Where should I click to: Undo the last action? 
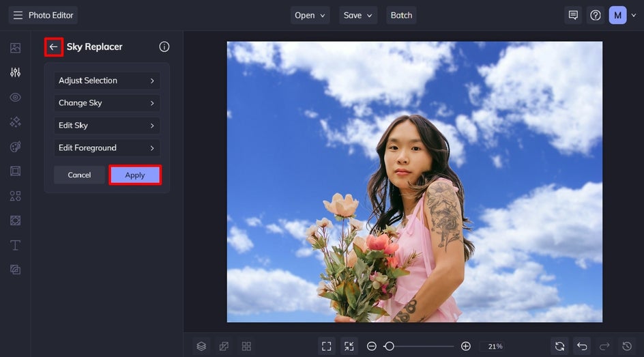click(582, 346)
